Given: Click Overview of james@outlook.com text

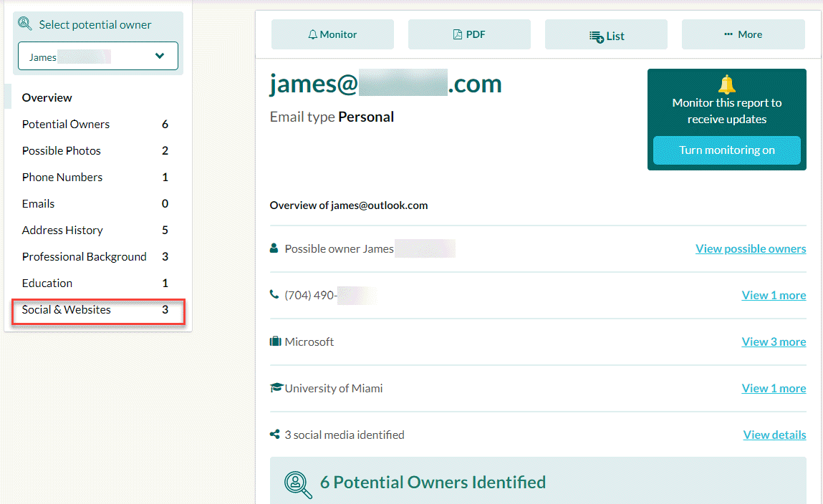Looking at the screenshot, I should [349, 205].
